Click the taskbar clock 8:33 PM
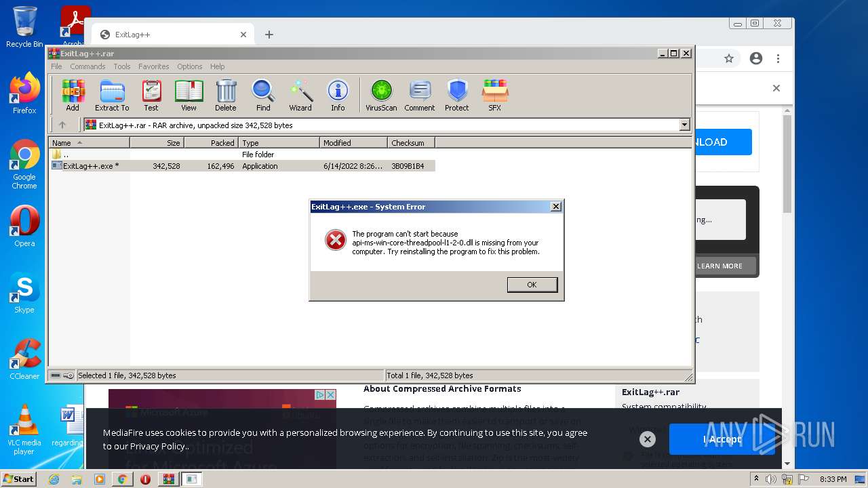This screenshot has width=868, height=488. click(833, 479)
